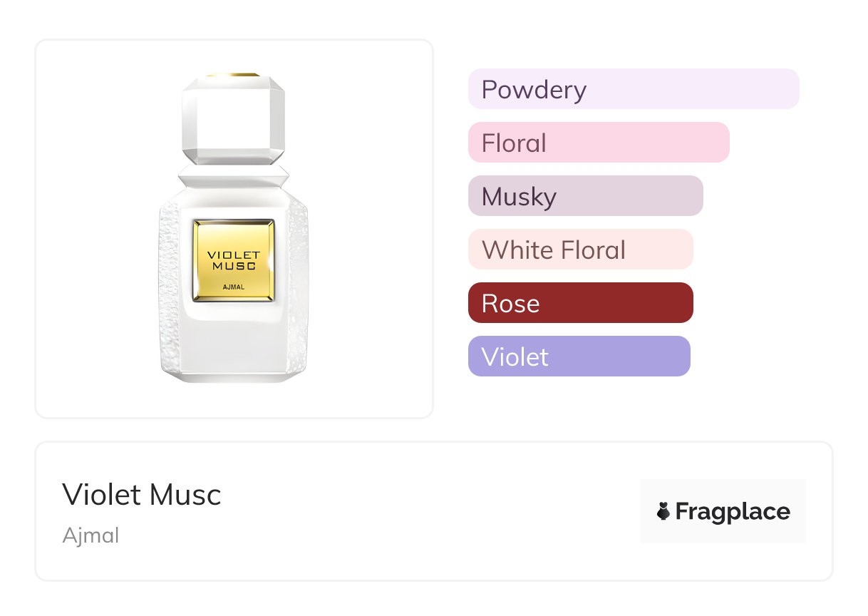Click the white bottle base below label

[x=234, y=342]
